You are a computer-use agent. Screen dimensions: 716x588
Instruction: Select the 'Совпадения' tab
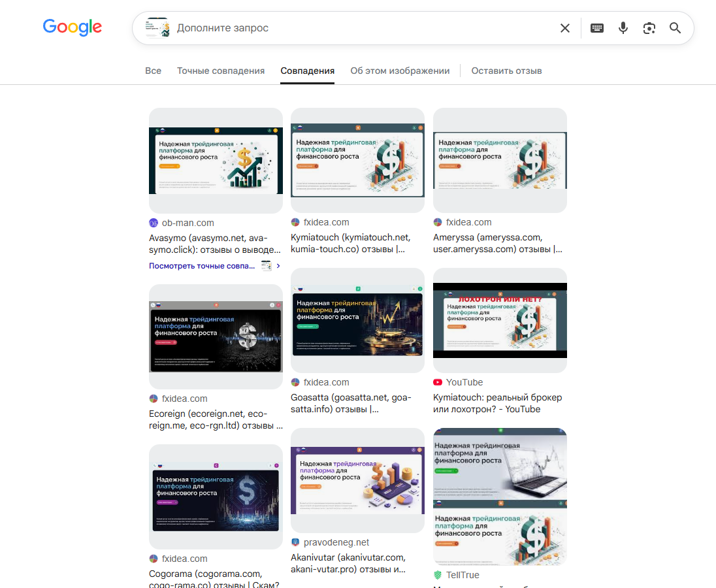pos(307,71)
